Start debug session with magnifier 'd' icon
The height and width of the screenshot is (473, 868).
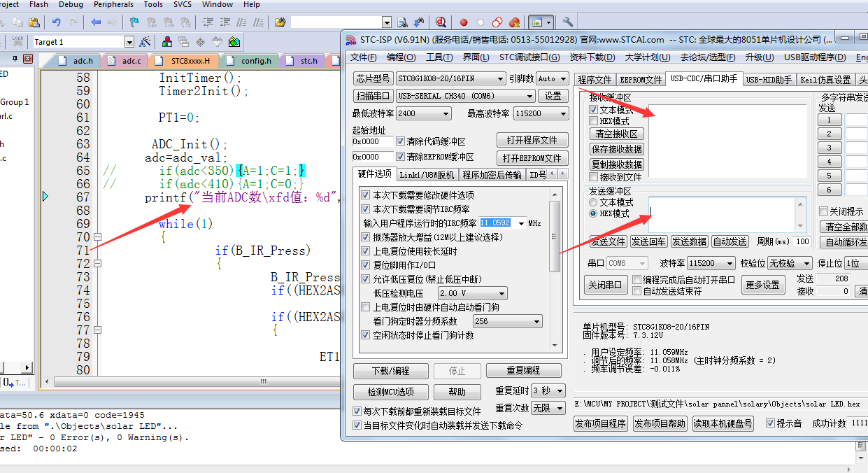click(441, 22)
